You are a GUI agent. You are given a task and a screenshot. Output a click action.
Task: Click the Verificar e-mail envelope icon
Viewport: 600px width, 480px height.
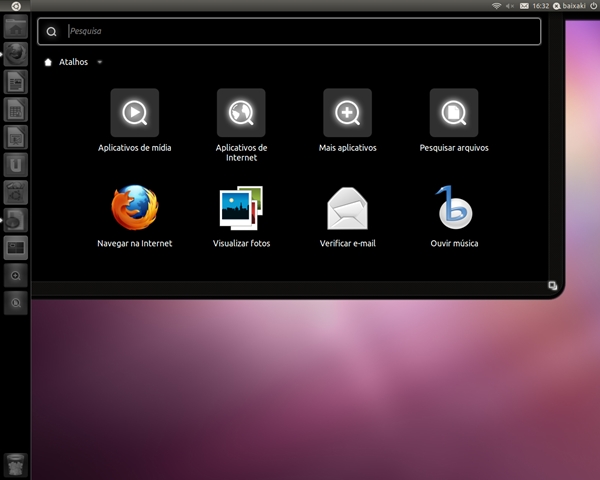(347, 209)
